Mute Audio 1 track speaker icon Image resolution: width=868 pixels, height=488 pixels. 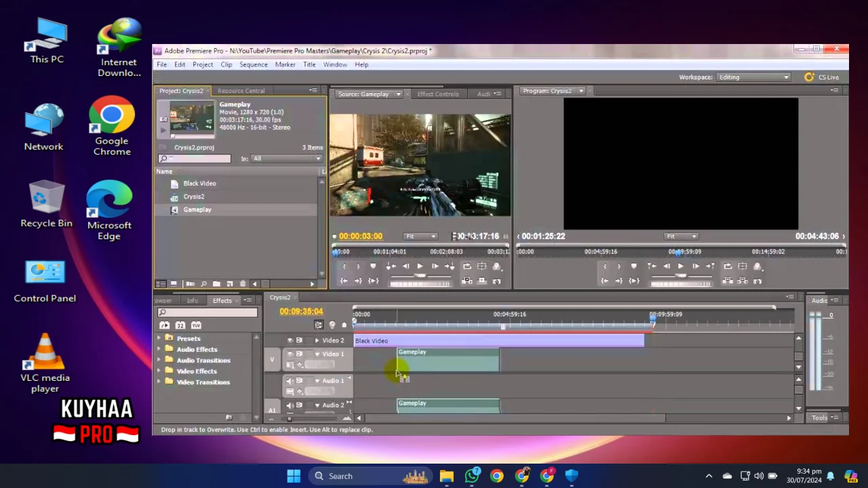pyautogui.click(x=290, y=381)
